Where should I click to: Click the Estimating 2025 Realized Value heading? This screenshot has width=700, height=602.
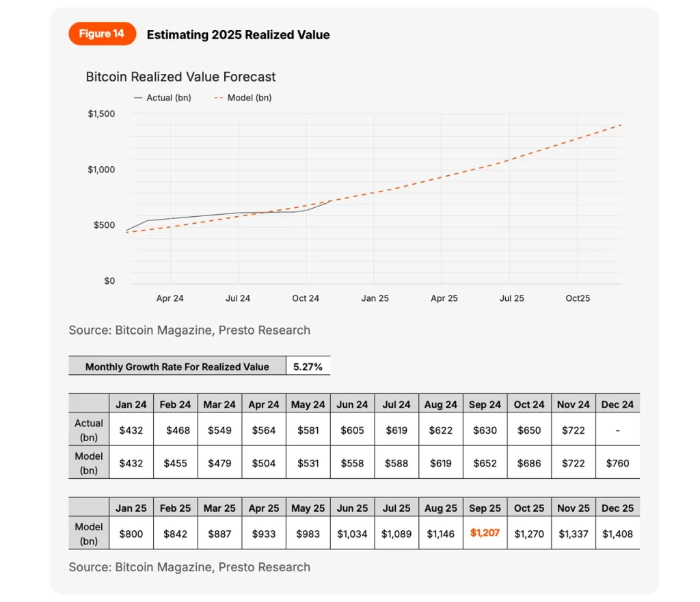pyautogui.click(x=239, y=35)
